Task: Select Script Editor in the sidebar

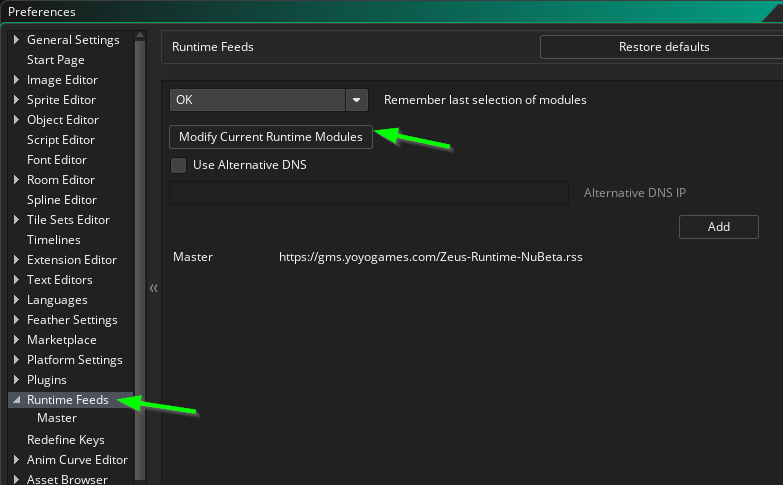Action: (61, 140)
